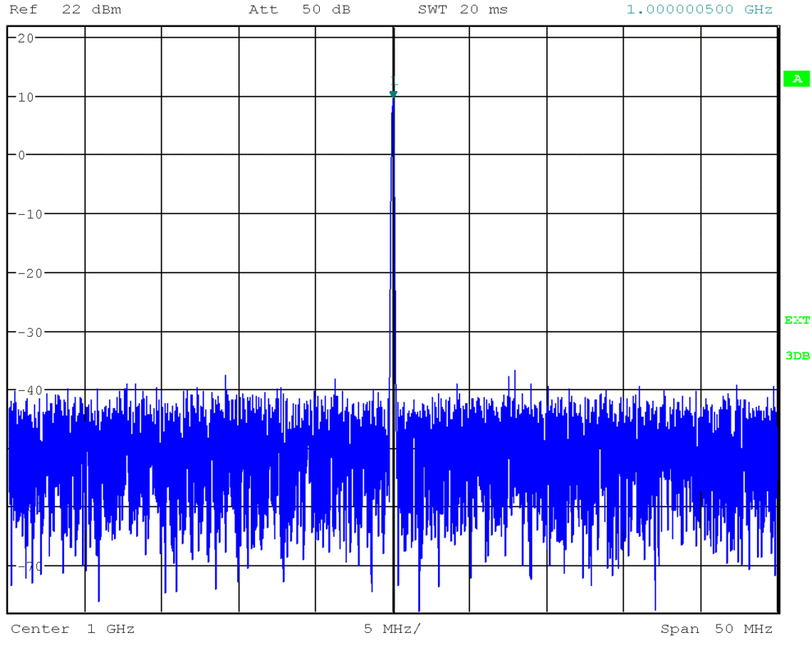This screenshot has width=812, height=664.
Task: Open the 5 MHz/ scale per division setting
Action: pyautogui.click(x=393, y=629)
